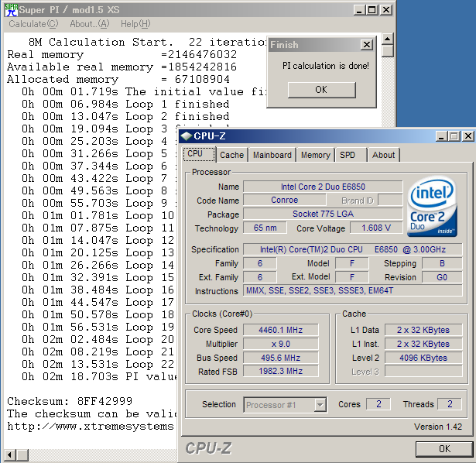Click the Super PI horizontal scrollbar thumb
Viewport: 476px width, 463px height.
22,455
